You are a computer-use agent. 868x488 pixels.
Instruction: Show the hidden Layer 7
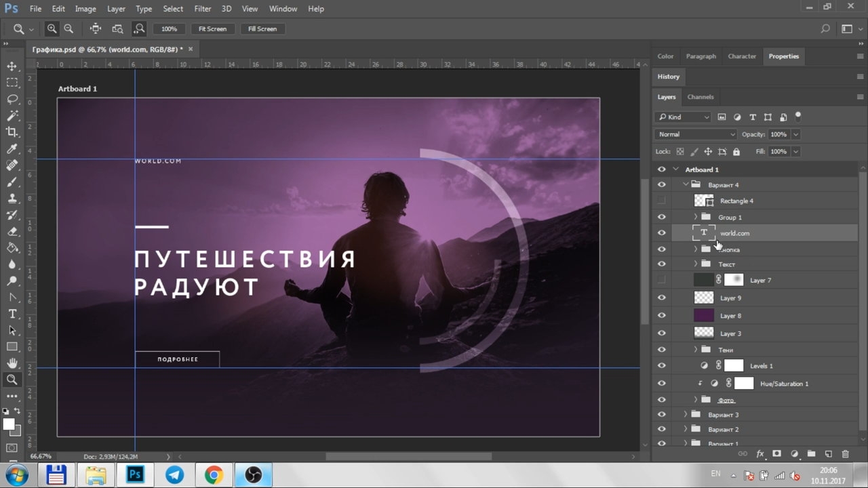pyautogui.click(x=662, y=280)
